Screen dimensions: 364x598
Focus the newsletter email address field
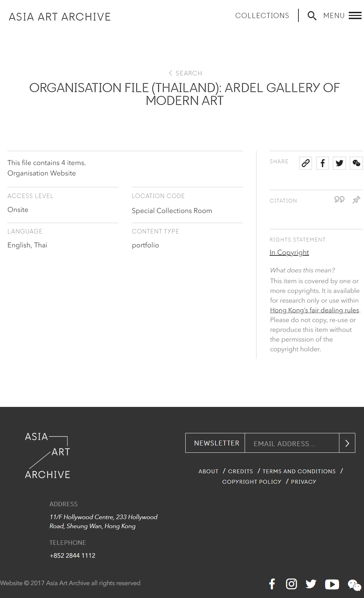[292, 443]
